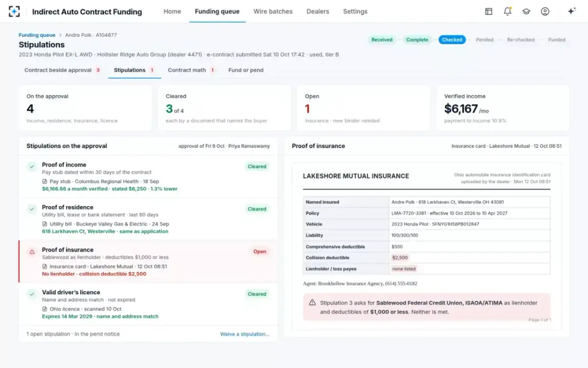Click 'approval of Fri 9 Oct · Priya Ramaswamy'
The width and height of the screenshot is (588, 368).
point(224,146)
